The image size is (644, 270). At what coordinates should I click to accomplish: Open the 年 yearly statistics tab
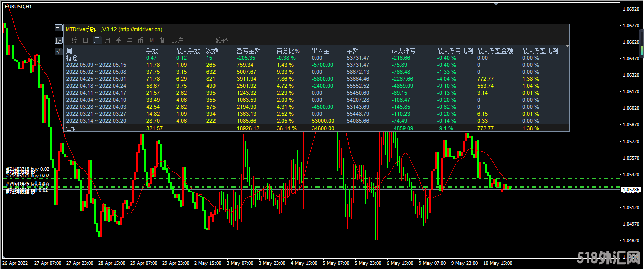point(129,40)
